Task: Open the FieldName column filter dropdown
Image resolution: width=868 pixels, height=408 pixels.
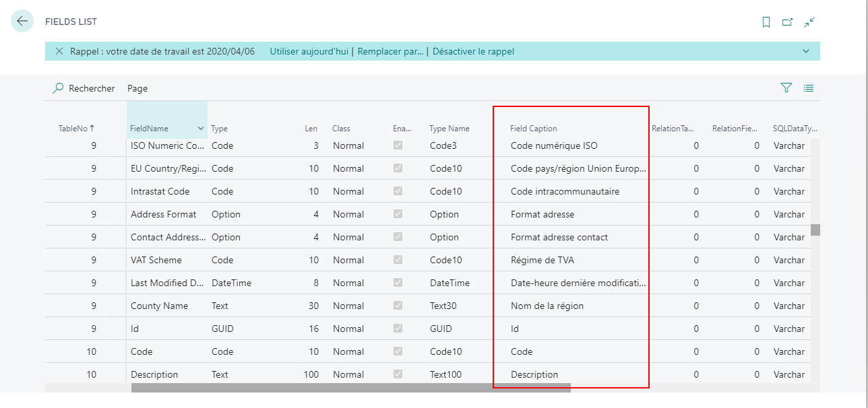Action: [199, 127]
